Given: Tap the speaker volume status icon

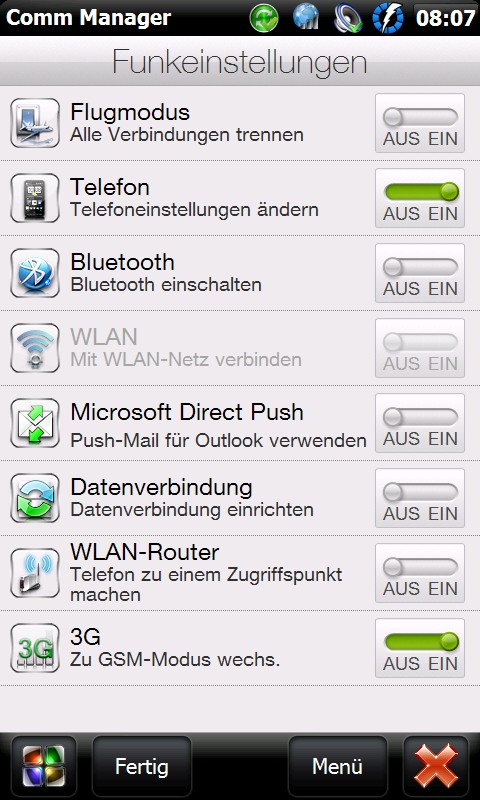Looking at the screenshot, I should [x=348, y=18].
